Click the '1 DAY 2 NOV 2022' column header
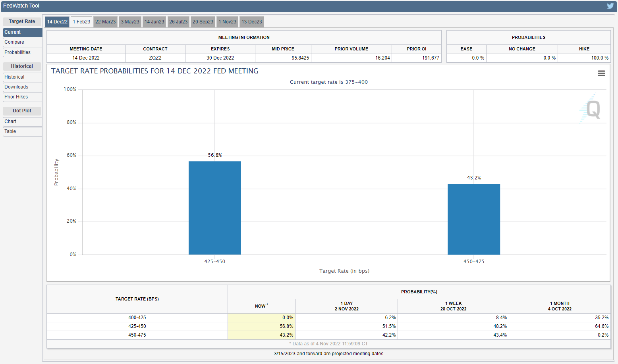 click(x=346, y=306)
